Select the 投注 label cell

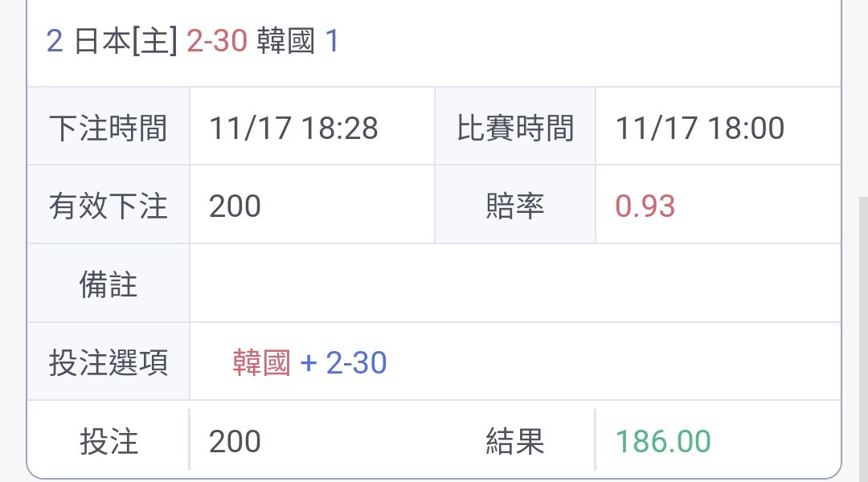click(108, 441)
